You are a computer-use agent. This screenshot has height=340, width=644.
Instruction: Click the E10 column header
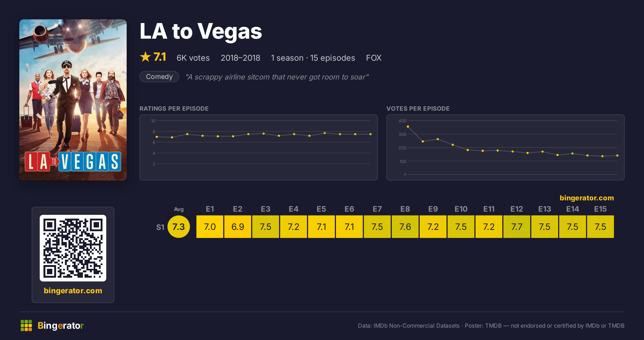point(461,209)
